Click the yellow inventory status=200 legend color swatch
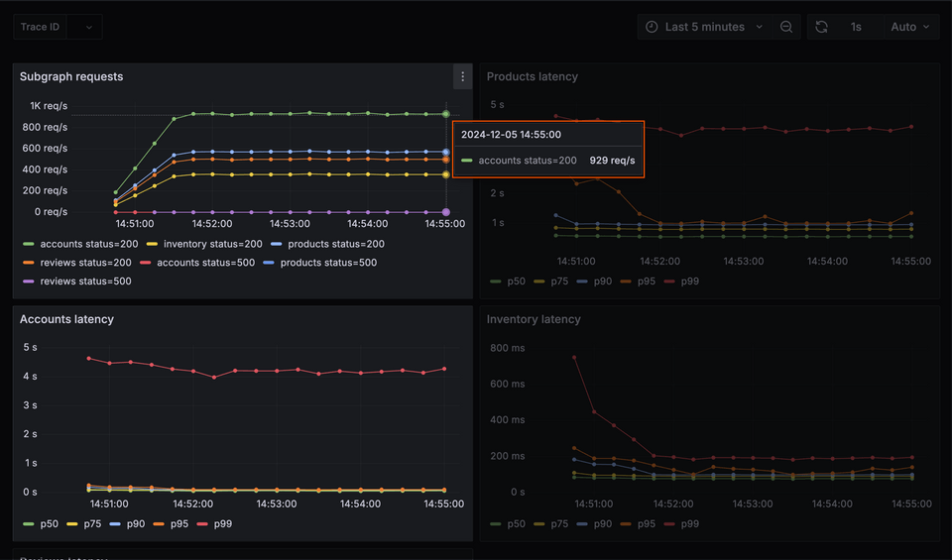This screenshot has width=952, height=560. click(152, 244)
